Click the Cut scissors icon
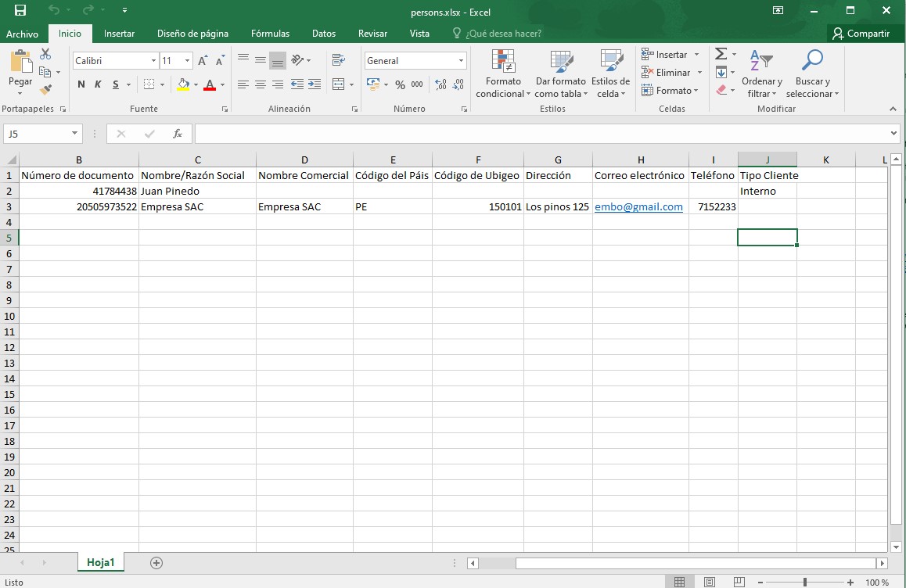Image resolution: width=906 pixels, height=588 pixels. click(45, 54)
